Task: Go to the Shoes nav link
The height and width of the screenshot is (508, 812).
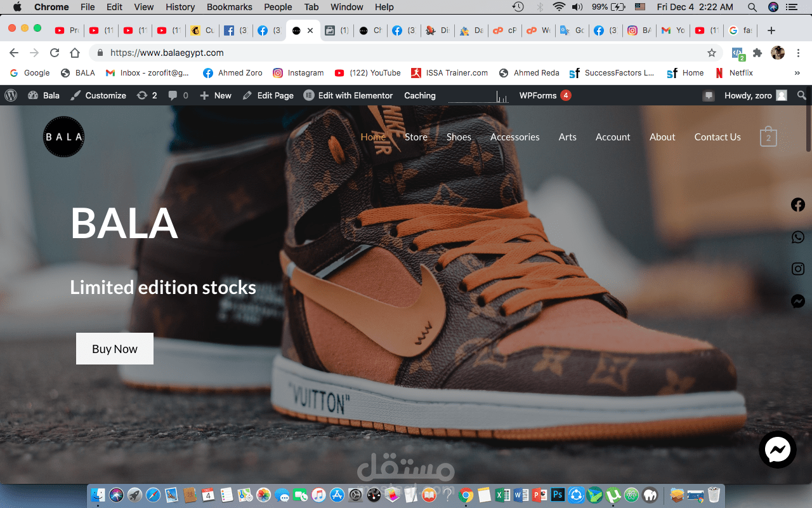Action: coord(459,137)
